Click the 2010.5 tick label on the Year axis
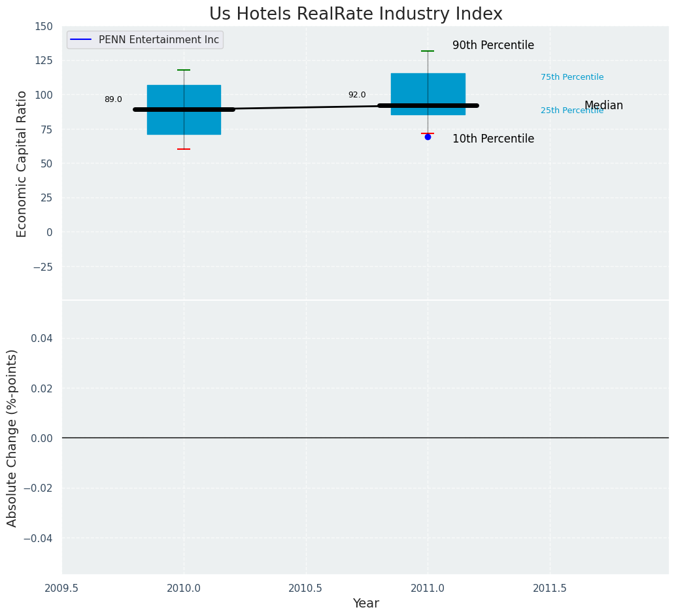 click(305, 589)
